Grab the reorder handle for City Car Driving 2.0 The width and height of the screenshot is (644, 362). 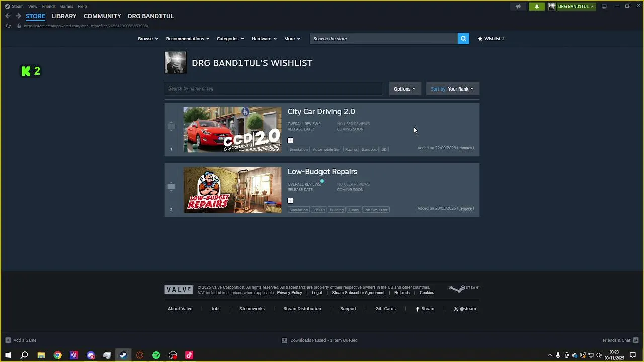[x=171, y=126]
